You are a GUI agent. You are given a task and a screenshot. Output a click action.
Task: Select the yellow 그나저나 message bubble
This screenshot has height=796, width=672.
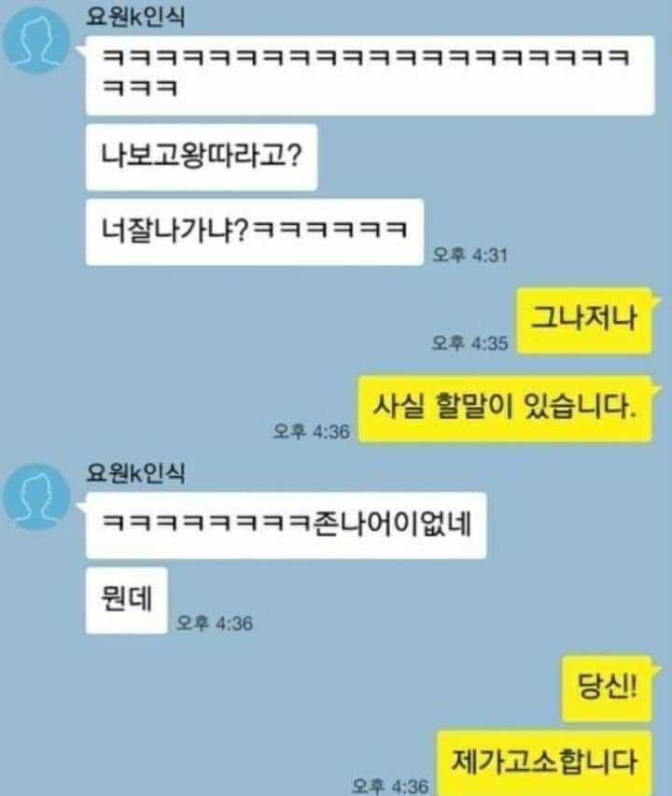(584, 320)
